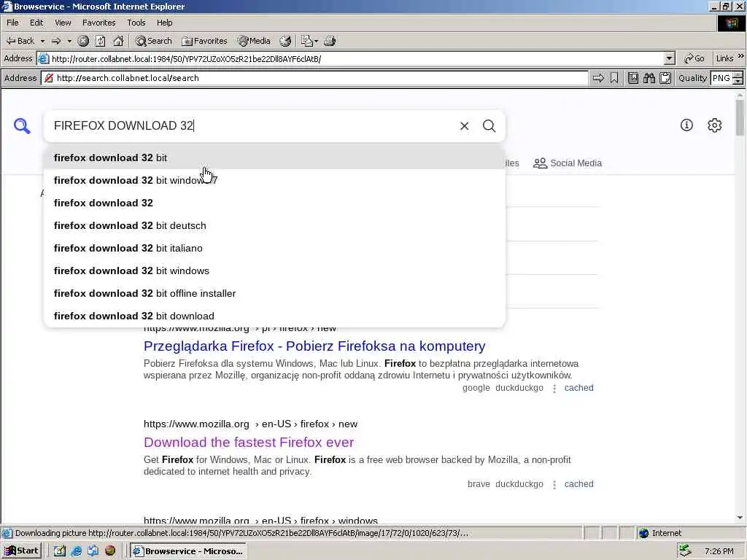The height and width of the screenshot is (560, 747).
Task: Click the scrollbar down arrow
Action: click(740, 518)
